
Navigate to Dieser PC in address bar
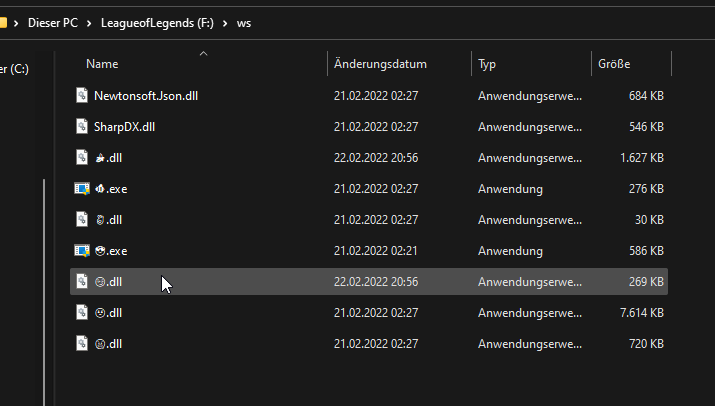point(53,23)
